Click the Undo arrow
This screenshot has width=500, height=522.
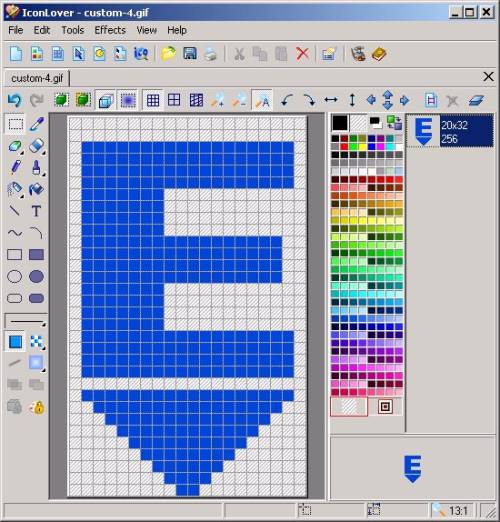point(14,100)
